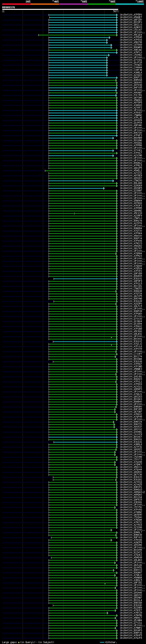
Task: Select the UniRef100_C5YWZ0 label
Action: [x=131, y=65]
